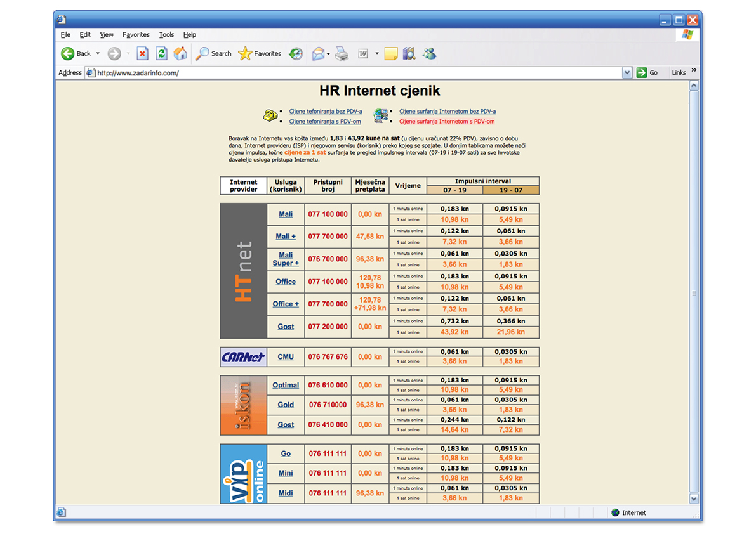The width and height of the screenshot is (756, 534).
Task: Expand the Back button history dropdown
Action: point(98,54)
